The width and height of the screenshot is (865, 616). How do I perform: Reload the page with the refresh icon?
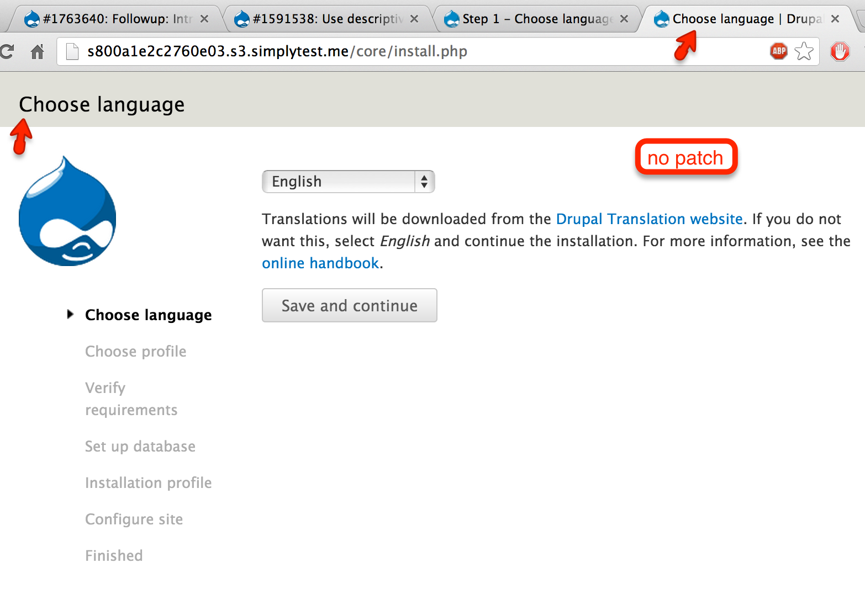click(x=7, y=52)
